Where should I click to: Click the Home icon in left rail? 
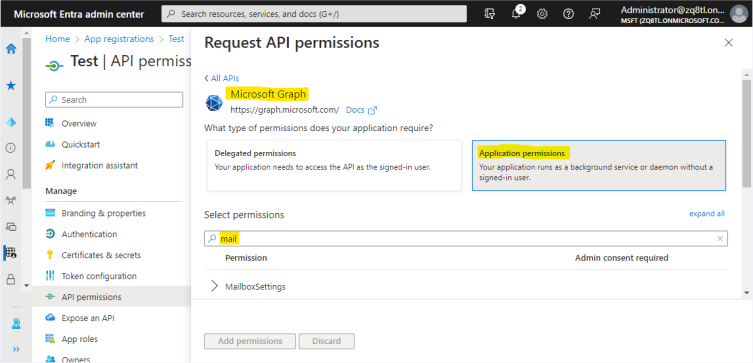(11, 48)
